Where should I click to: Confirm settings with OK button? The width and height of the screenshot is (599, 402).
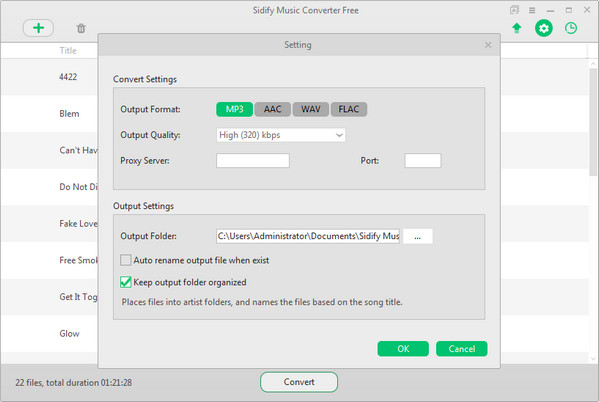tap(403, 349)
